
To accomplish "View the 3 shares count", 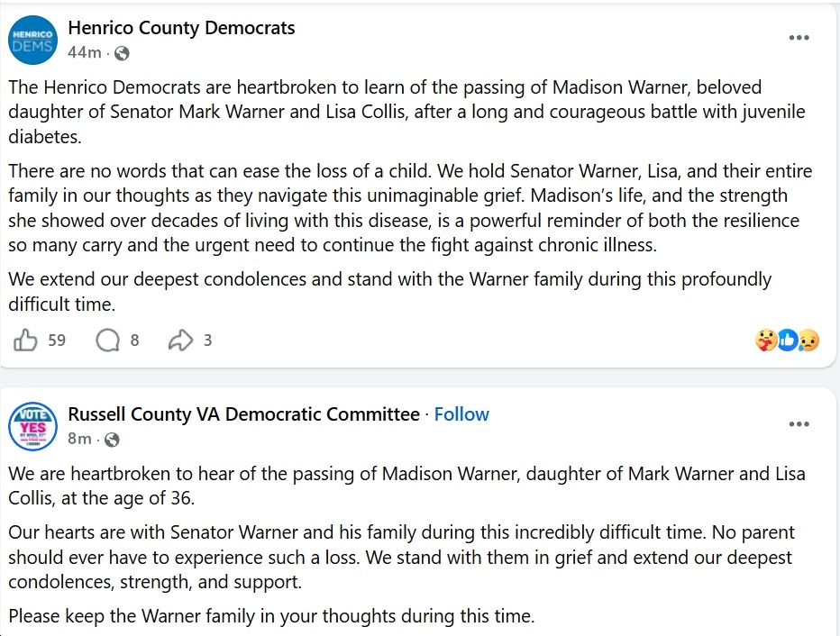I will (208, 341).
